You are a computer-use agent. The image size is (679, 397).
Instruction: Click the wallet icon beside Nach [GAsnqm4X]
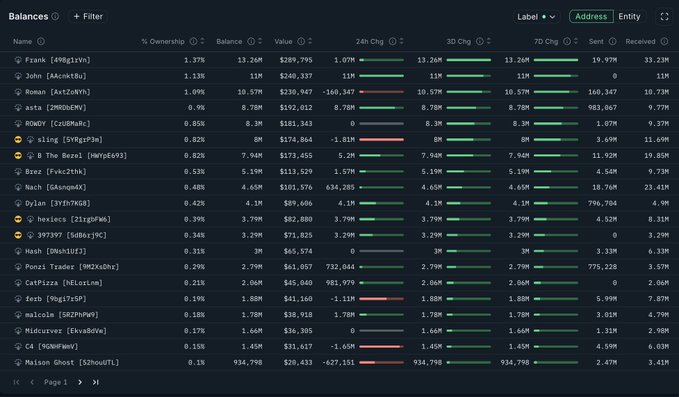[18, 187]
